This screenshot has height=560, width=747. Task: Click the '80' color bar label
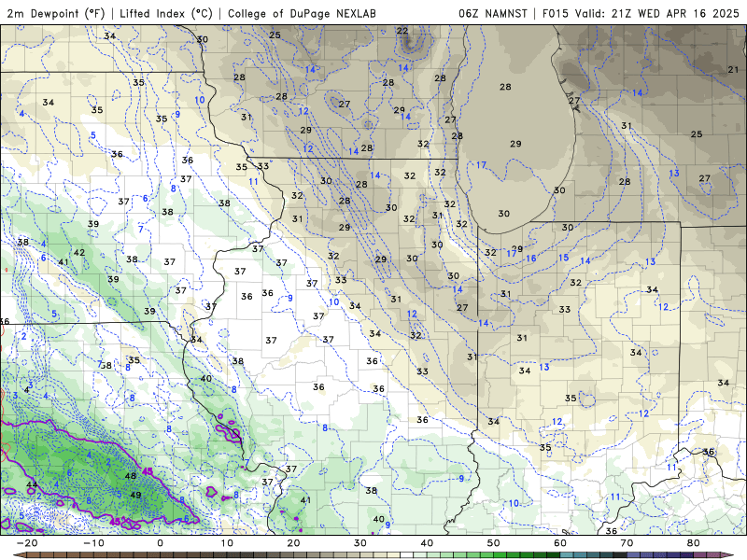[694, 543]
